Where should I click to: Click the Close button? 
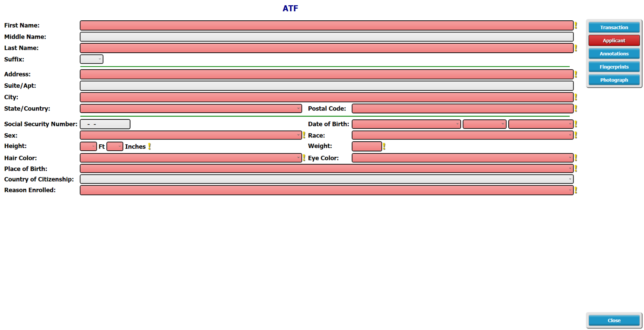click(x=614, y=321)
